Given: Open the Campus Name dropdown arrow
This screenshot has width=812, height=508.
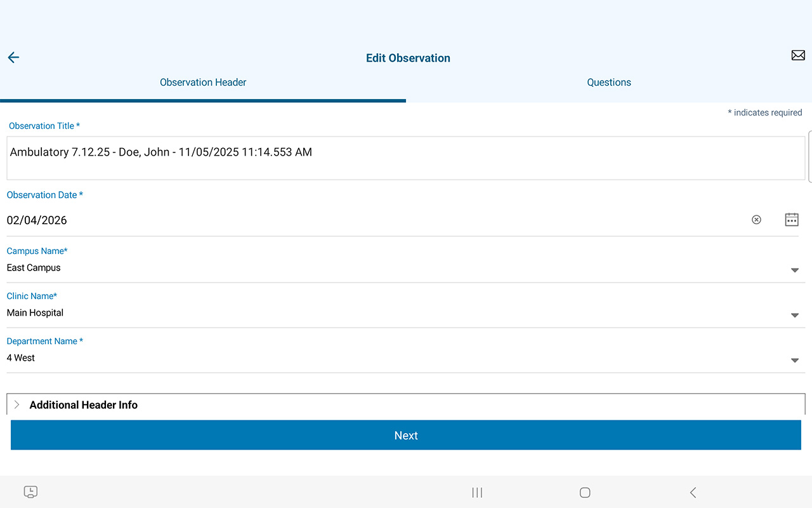Looking at the screenshot, I should pos(795,271).
